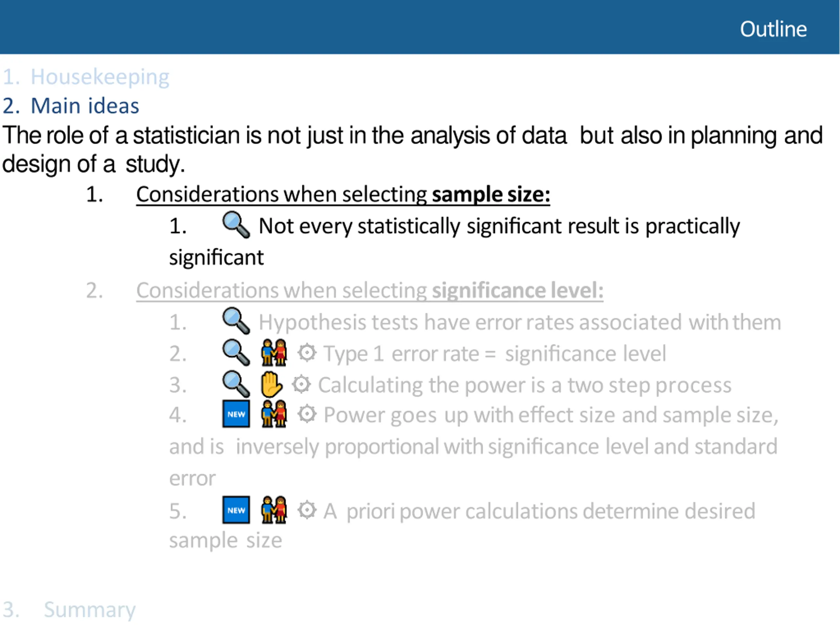Click the two-people icon on the 'A priori power' line
The height and width of the screenshot is (631, 840).
(x=274, y=510)
